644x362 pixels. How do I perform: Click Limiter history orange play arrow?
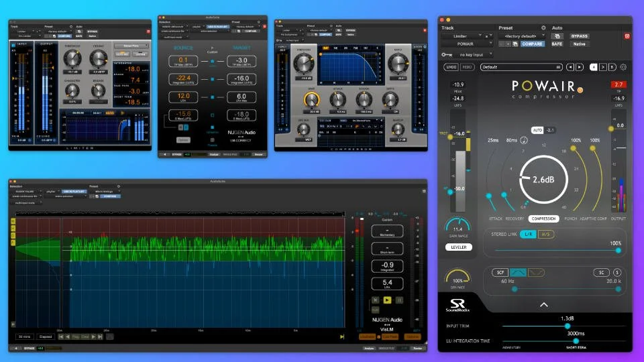122,113
